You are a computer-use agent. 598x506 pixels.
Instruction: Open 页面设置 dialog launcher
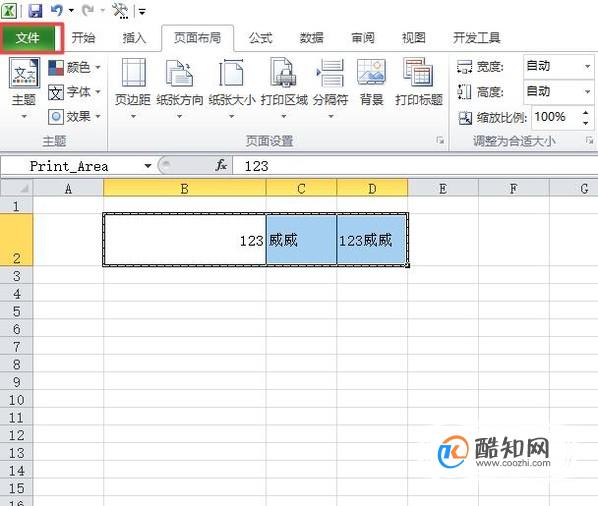pos(440,141)
